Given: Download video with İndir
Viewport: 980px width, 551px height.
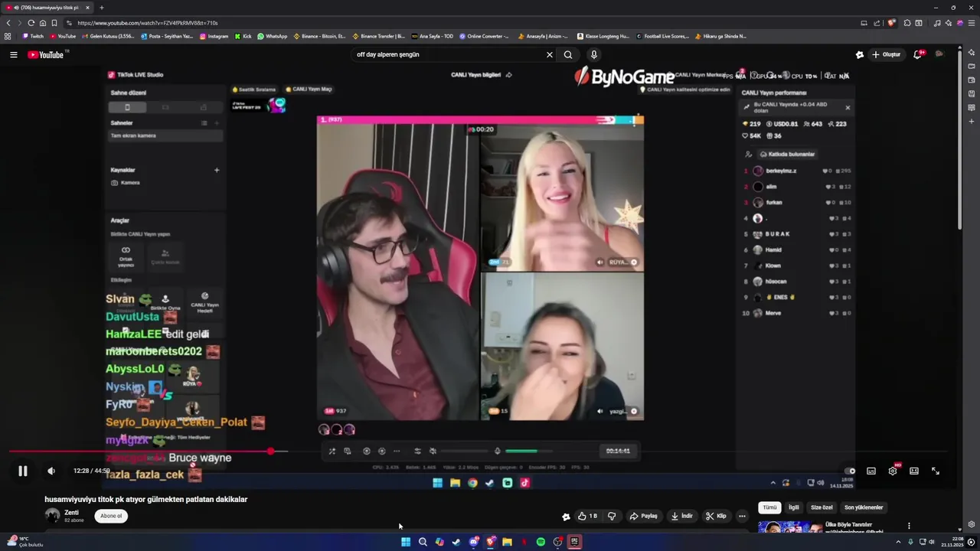Looking at the screenshot, I should click(681, 517).
